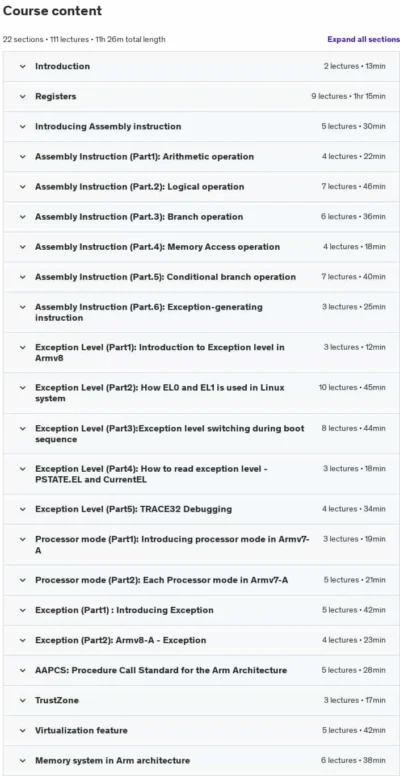Toggle the Logical operation section chevron
The width and height of the screenshot is (400, 776).
point(22,187)
